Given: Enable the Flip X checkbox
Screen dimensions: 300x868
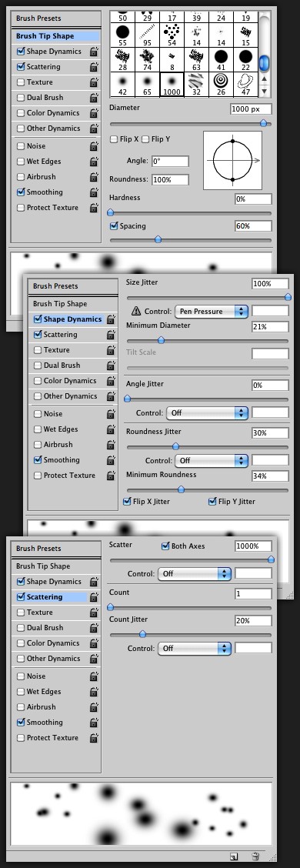Looking at the screenshot, I should [x=114, y=139].
